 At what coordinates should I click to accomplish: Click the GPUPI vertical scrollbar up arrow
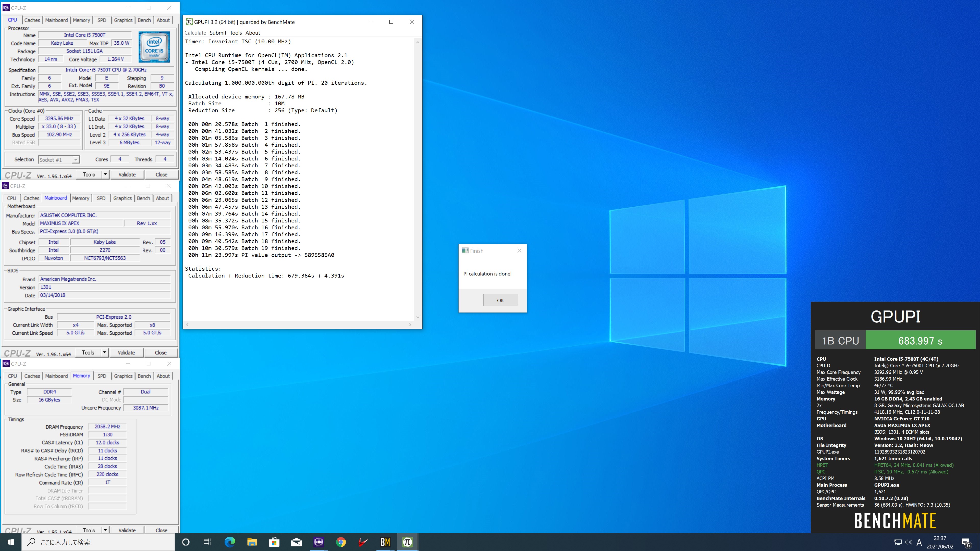[418, 42]
